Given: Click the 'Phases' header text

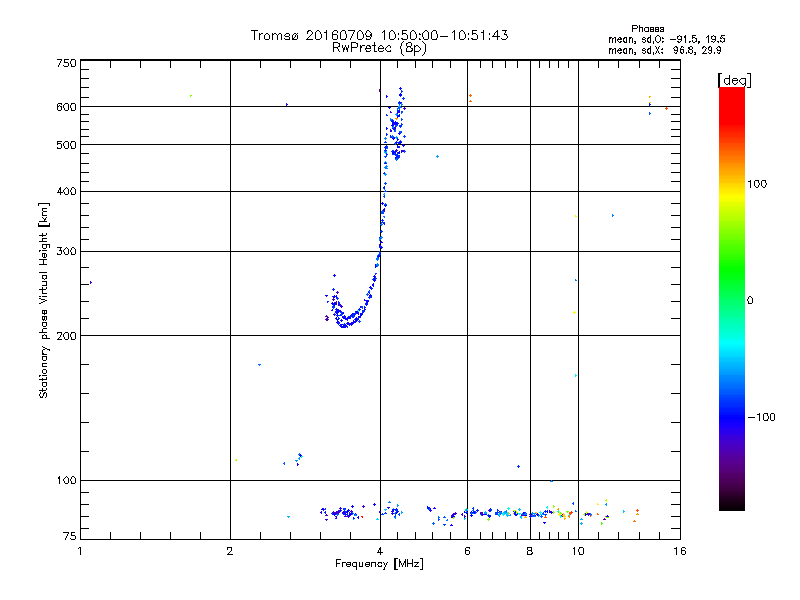Looking at the screenshot, I should tap(647, 29).
